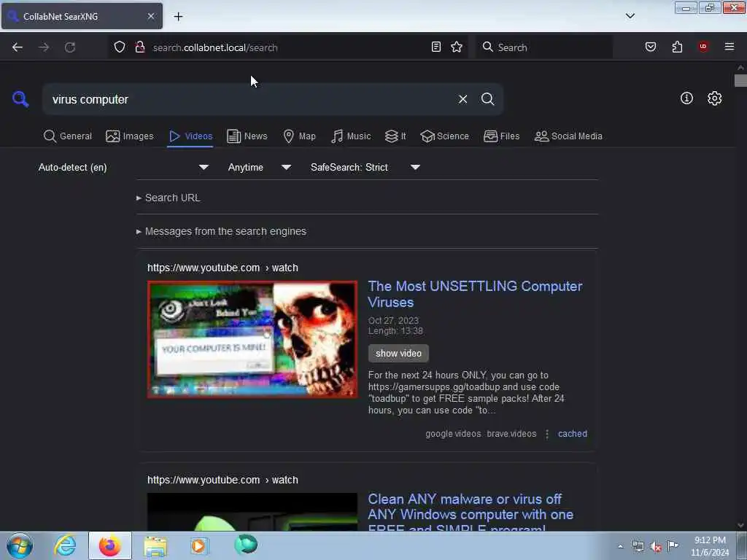Click the Firefox search box

(544, 47)
